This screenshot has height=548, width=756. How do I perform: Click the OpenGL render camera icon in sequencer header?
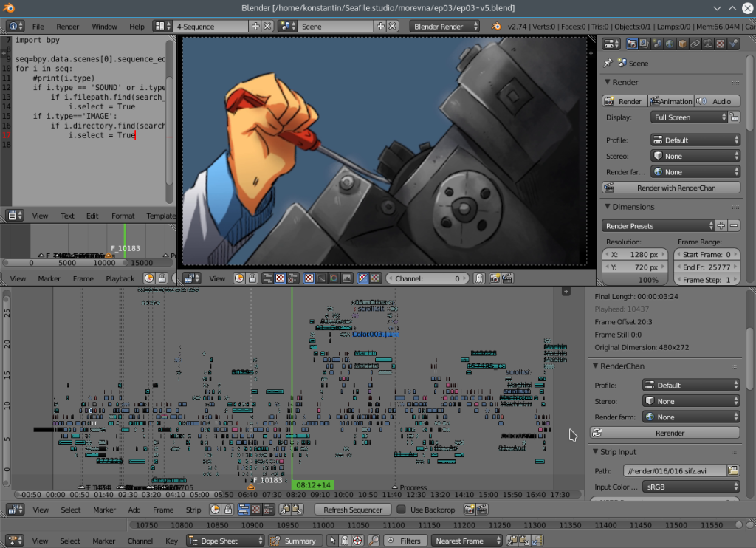coord(469,510)
